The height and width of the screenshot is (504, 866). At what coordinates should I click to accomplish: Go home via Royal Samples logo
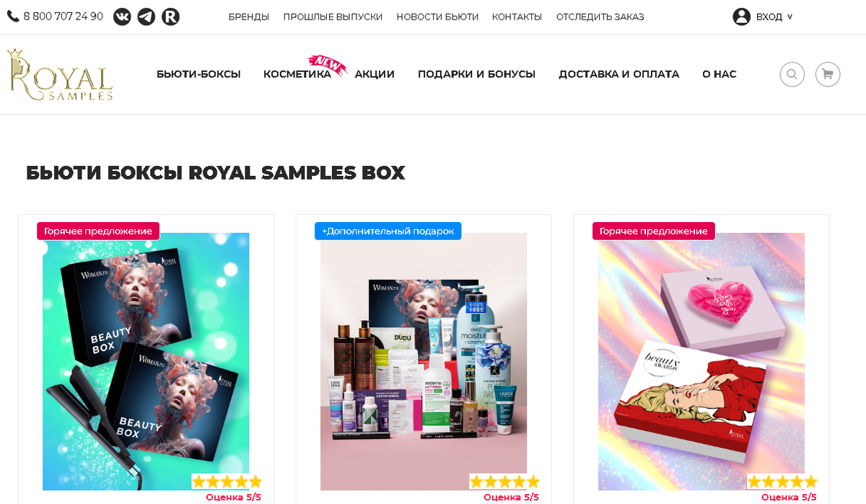click(60, 74)
